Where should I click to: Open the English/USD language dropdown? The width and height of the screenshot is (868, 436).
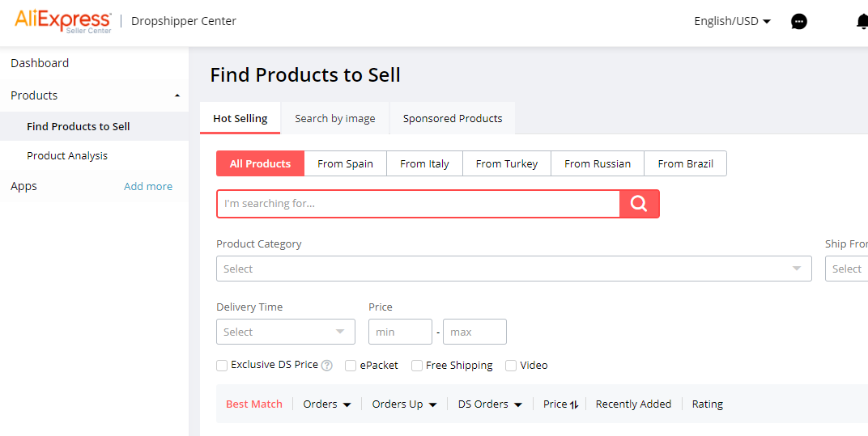pos(732,22)
